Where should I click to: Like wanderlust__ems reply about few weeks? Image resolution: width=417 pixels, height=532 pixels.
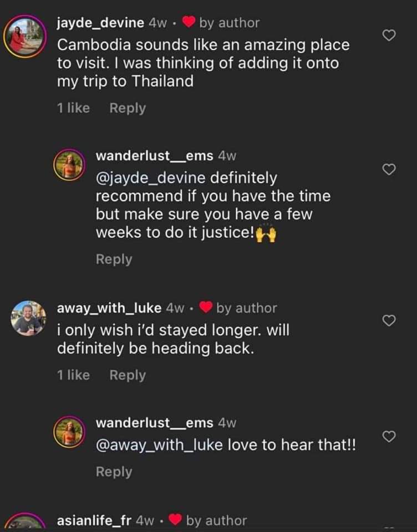390,170
